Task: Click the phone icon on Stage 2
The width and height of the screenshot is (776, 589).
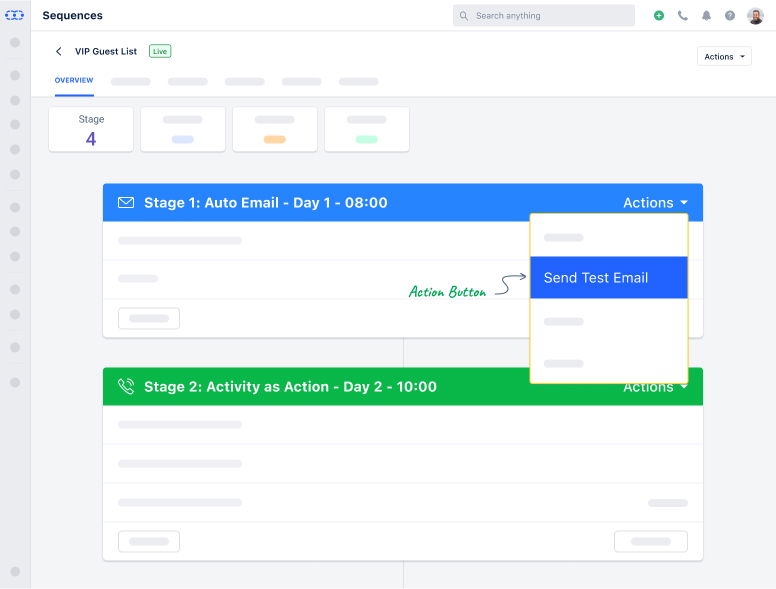Action: [x=126, y=387]
